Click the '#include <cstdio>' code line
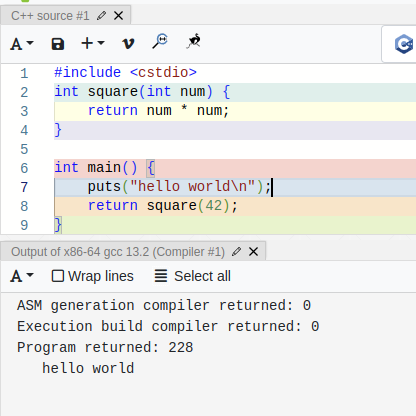 tap(125, 72)
